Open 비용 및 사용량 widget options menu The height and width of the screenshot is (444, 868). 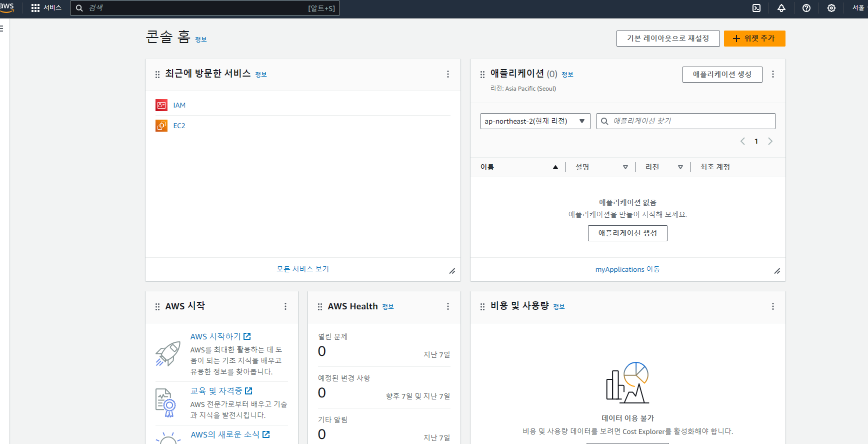(773, 306)
